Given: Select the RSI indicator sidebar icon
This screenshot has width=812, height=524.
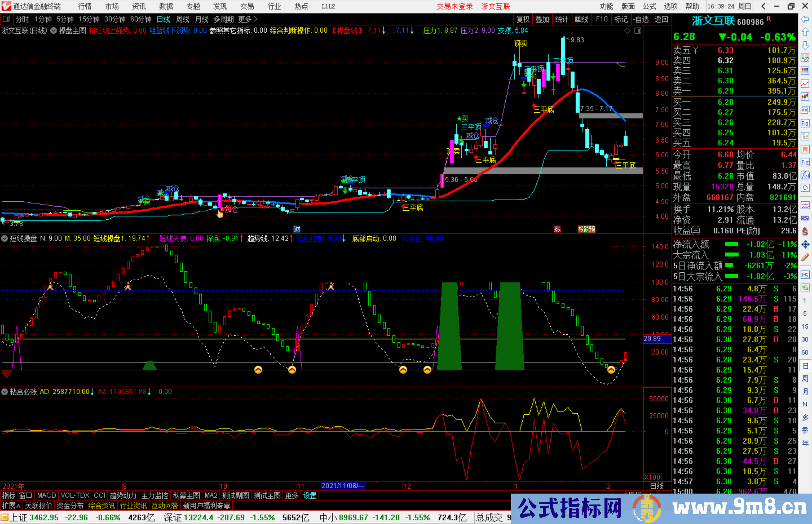Looking at the screenshot, I should click(805, 218).
